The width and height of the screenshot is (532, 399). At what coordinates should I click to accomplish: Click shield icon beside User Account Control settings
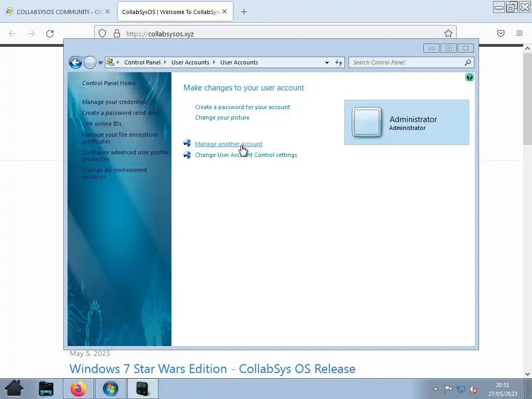pos(187,155)
